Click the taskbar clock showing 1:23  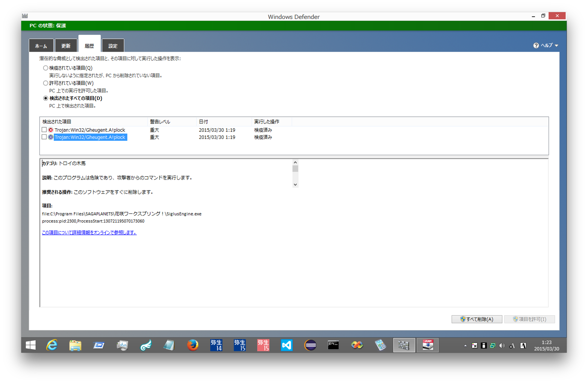(546, 346)
